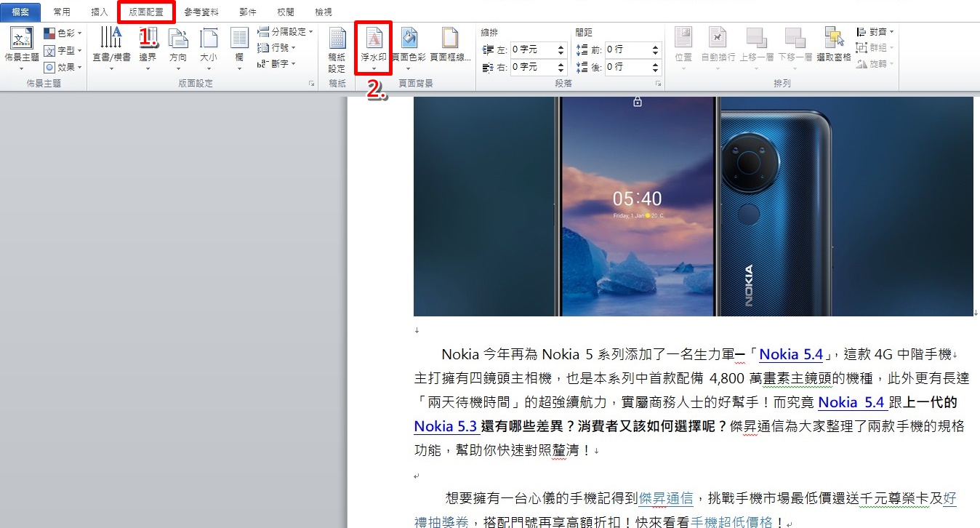Switch to the 檢視 view tab
This screenshot has width=980, height=528.
click(x=324, y=12)
